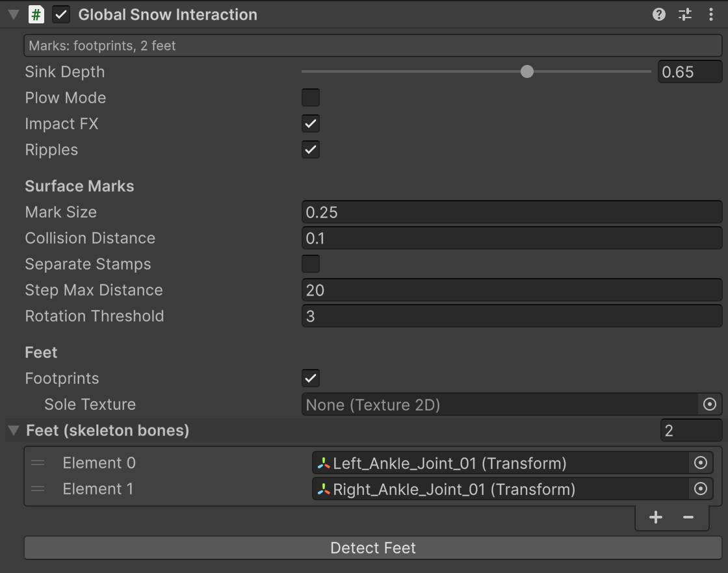Click the Sink Depth value field
Screen dimensions: 728x573
coord(690,71)
